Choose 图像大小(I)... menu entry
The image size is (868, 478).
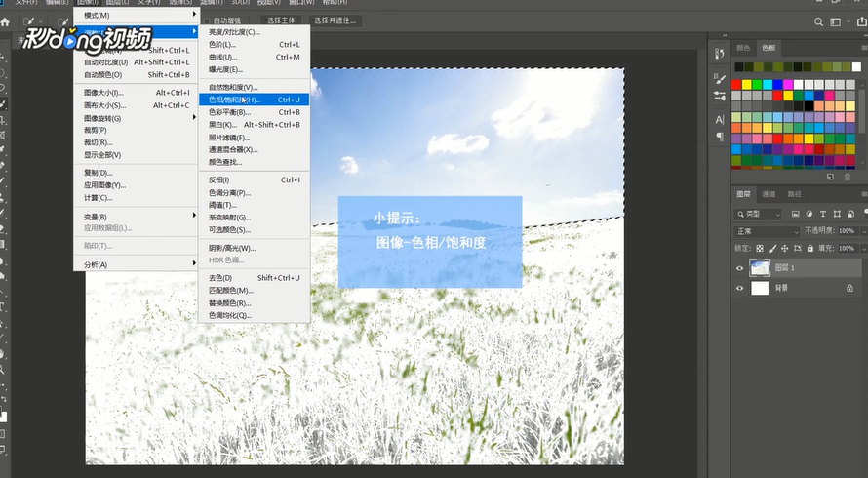pos(136,93)
